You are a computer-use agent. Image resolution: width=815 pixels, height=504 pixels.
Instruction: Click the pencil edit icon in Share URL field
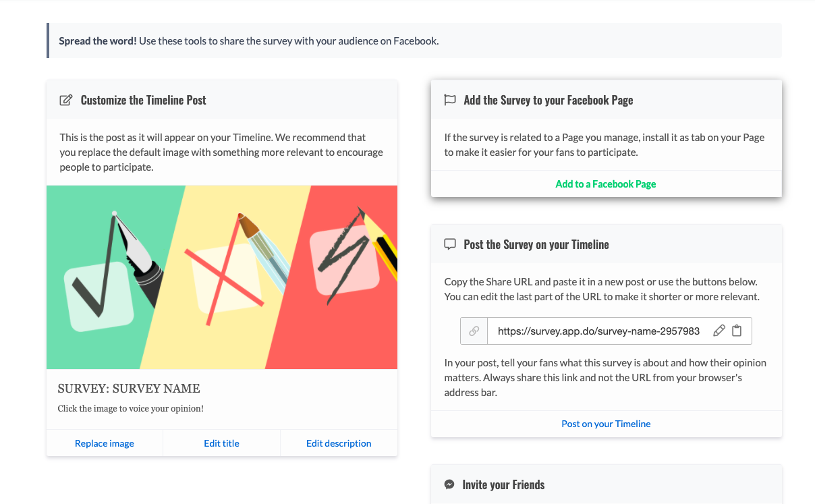coord(719,331)
